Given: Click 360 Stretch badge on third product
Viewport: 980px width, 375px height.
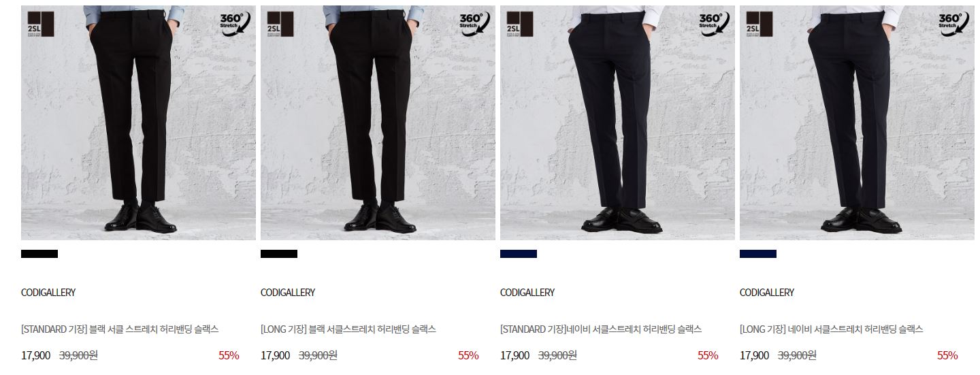Looking at the screenshot, I should point(714,24).
